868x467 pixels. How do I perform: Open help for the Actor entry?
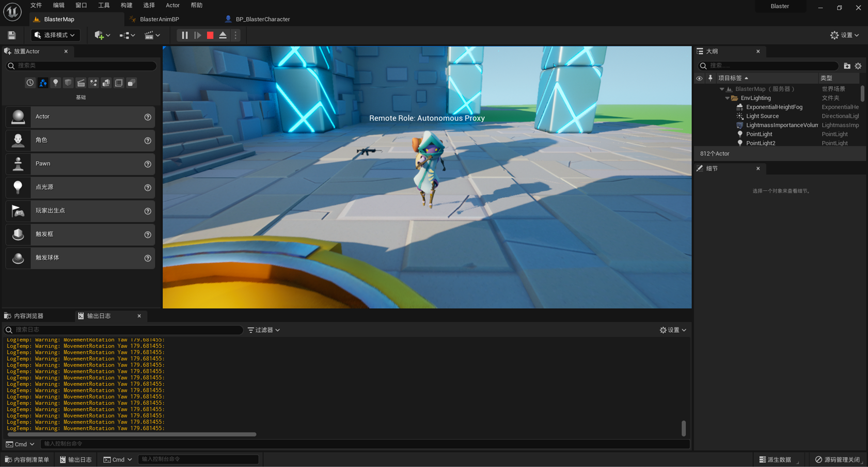coord(148,117)
